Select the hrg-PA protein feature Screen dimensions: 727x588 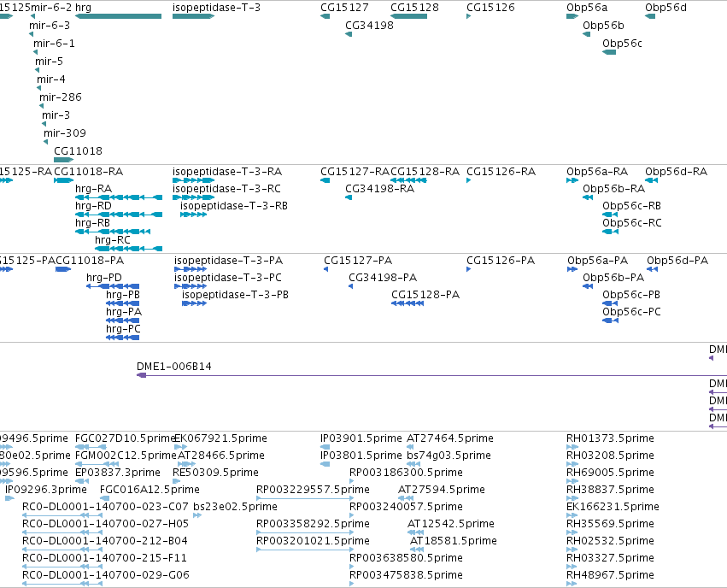point(122,320)
